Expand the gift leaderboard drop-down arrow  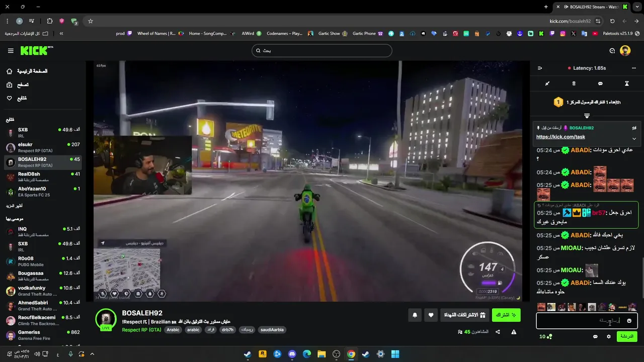tap(587, 116)
